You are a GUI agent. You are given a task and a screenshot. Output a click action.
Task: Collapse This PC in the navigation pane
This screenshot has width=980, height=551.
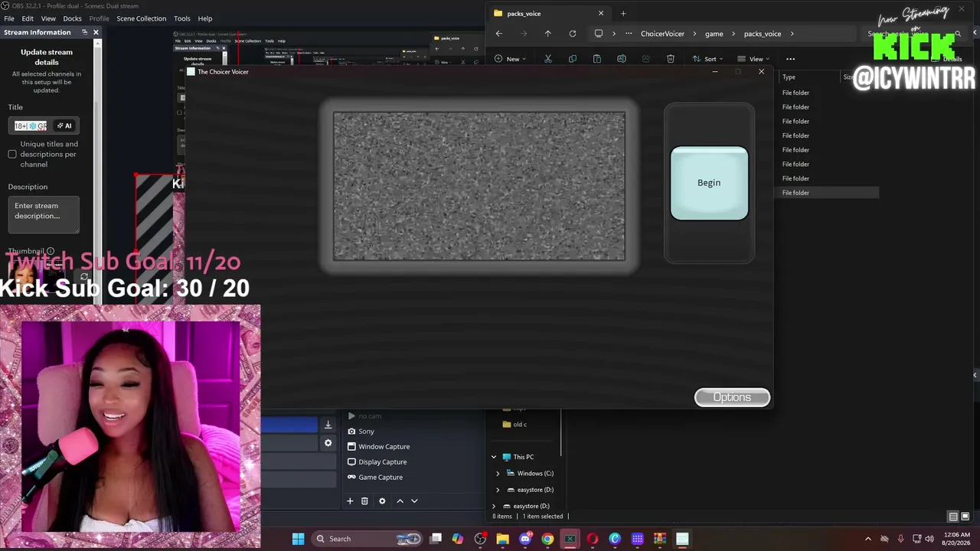[494, 457]
